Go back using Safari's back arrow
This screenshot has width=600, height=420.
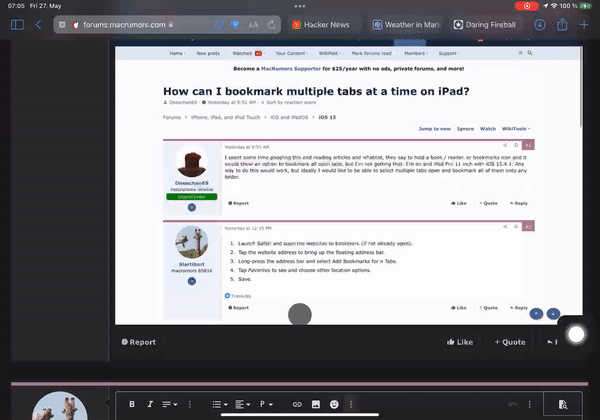[38, 25]
